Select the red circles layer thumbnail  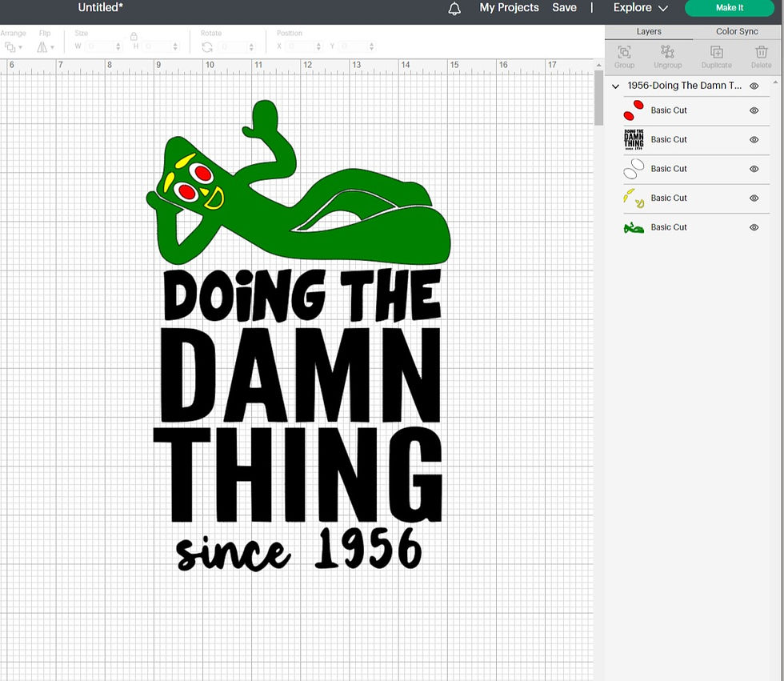[634, 110]
